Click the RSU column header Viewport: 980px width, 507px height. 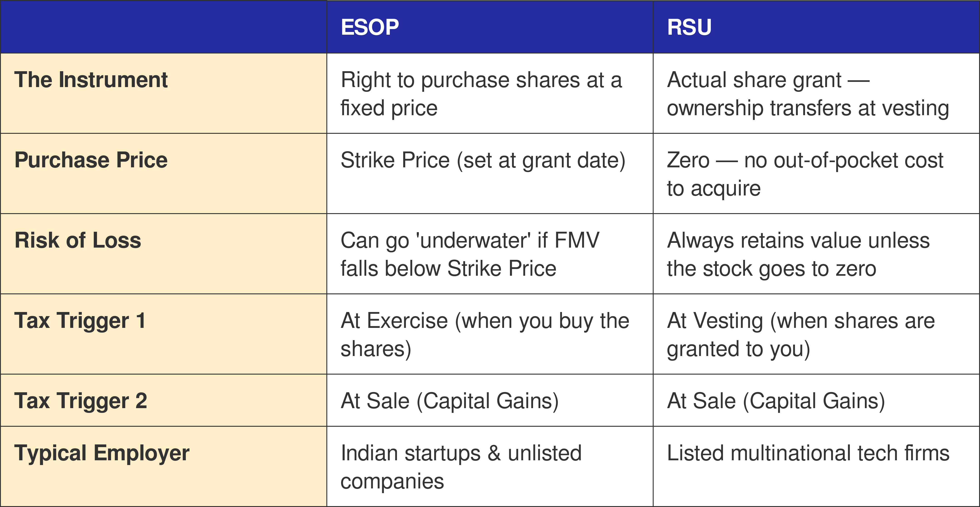pos(816,27)
